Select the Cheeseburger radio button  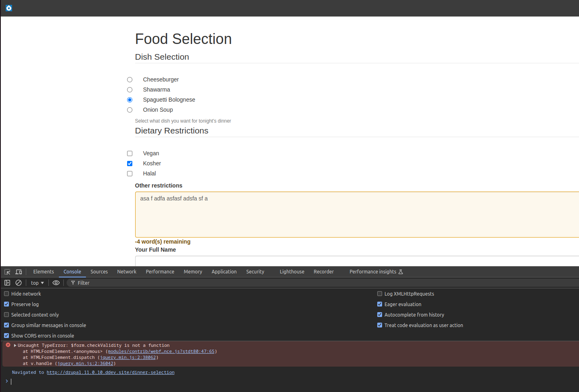coord(130,80)
